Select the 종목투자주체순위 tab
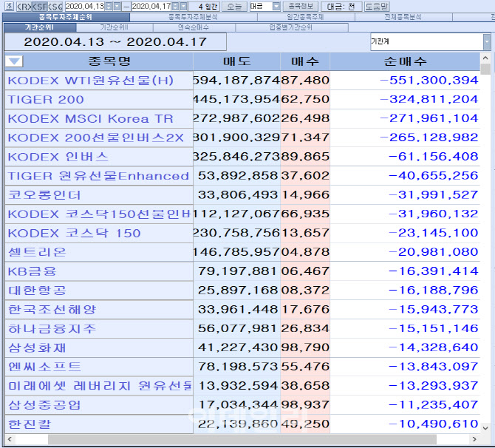The width and height of the screenshot is (495, 448). tap(66, 17)
